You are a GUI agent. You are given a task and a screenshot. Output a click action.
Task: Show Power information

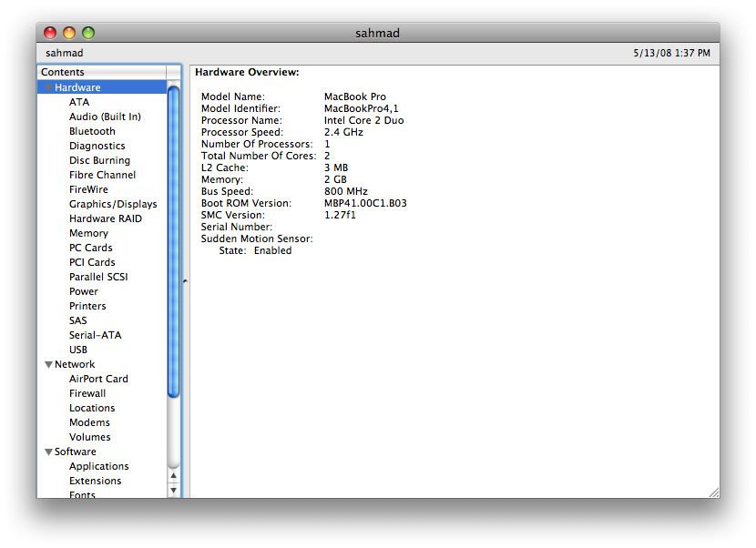84,291
